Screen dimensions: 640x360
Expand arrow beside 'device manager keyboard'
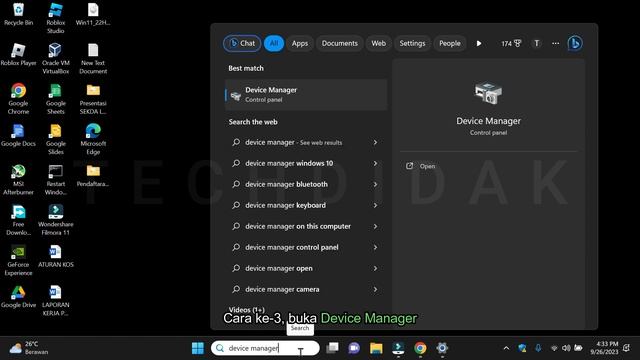point(375,205)
